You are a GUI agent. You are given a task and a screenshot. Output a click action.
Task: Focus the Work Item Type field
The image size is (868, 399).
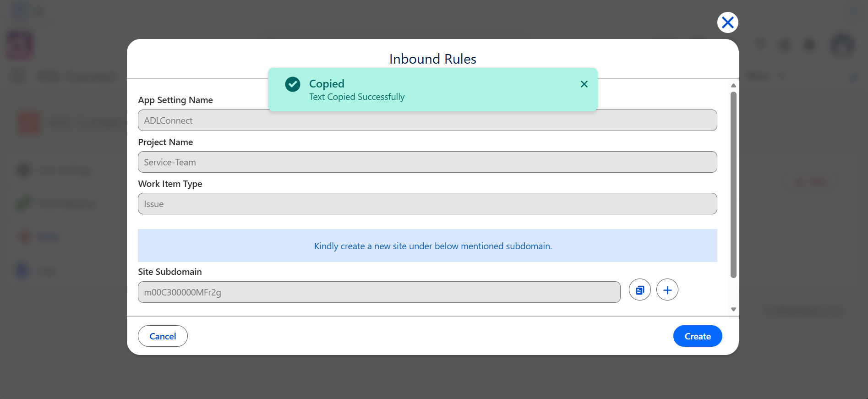(x=427, y=204)
